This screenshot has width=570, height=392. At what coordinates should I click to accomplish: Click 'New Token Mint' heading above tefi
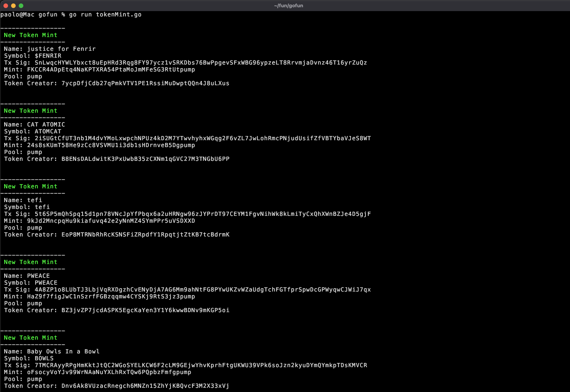click(31, 186)
